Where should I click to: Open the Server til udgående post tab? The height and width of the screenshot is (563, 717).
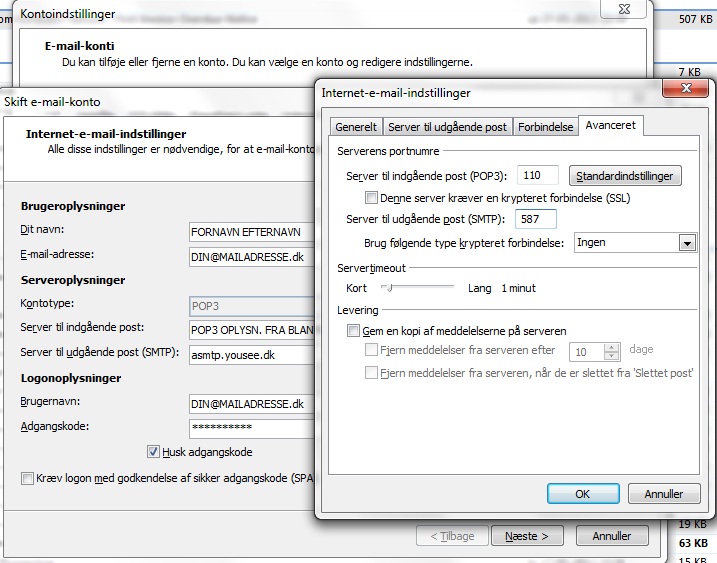coord(447,127)
